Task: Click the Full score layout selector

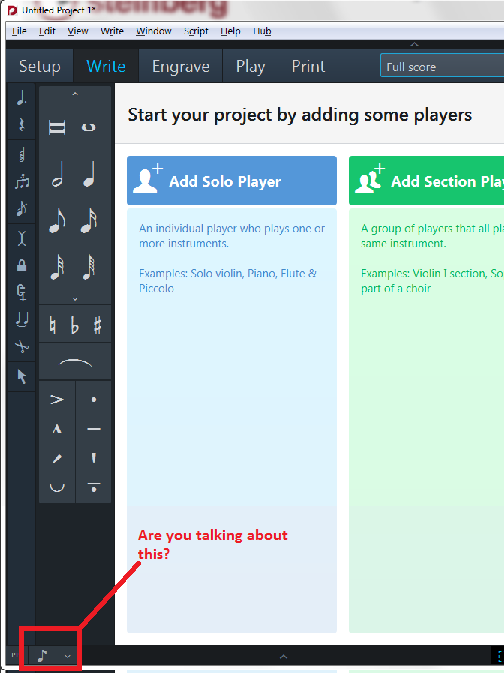Action: click(442, 66)
